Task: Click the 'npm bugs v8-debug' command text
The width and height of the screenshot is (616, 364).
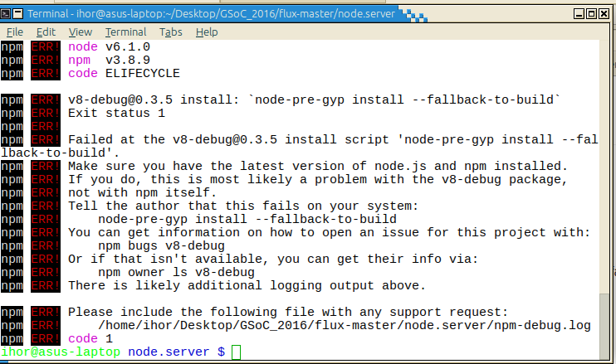Action: 161,245
